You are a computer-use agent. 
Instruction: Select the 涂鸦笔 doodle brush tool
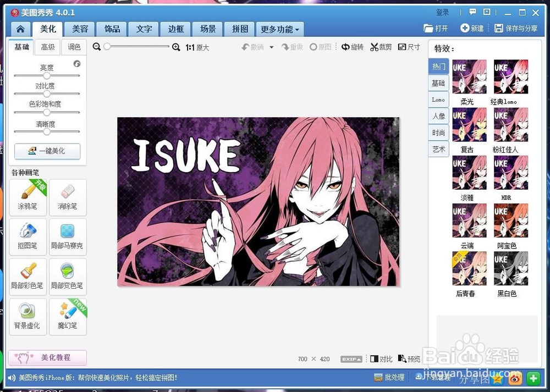(x=28, y=197)
